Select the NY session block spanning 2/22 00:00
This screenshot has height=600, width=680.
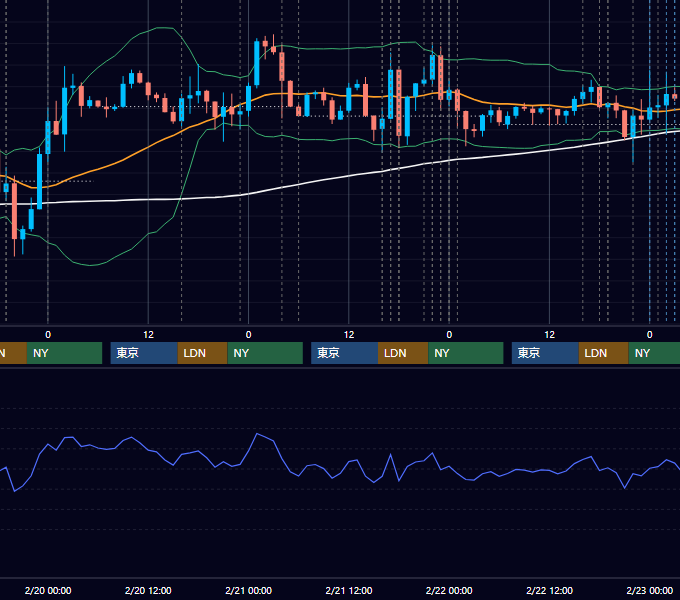tap(466, 353)
